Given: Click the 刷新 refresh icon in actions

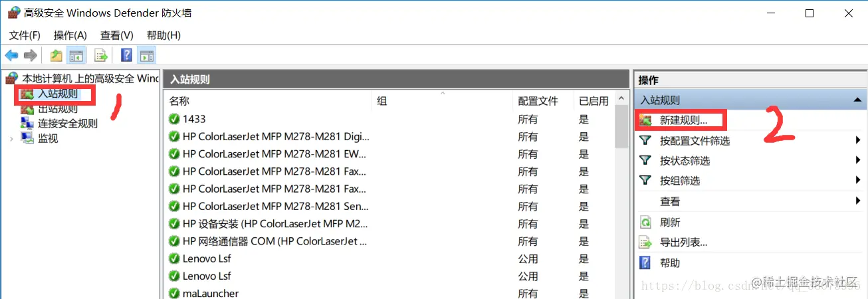Looking at the screenshot, I should [645, 222].
